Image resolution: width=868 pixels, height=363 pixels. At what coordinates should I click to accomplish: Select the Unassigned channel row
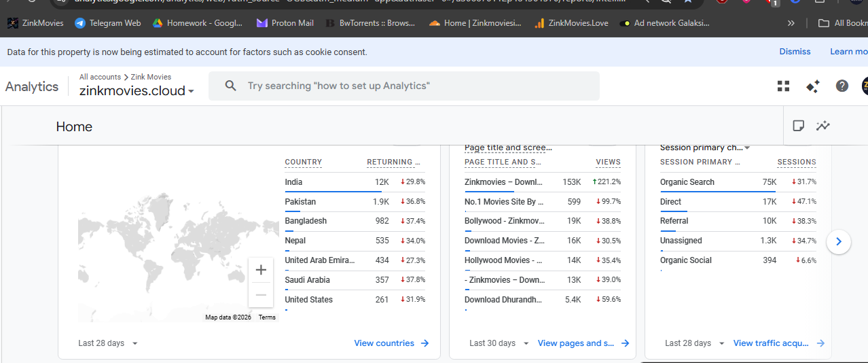(738, 241)
